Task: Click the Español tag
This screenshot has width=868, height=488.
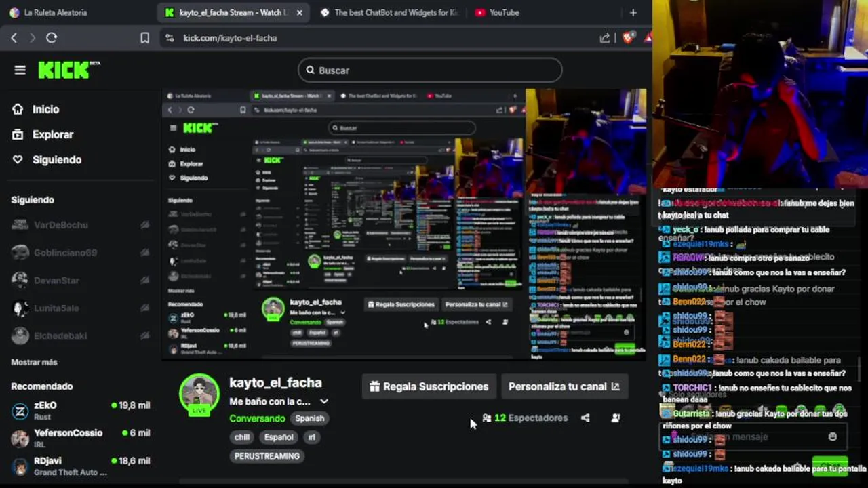Action: [278, 437]
